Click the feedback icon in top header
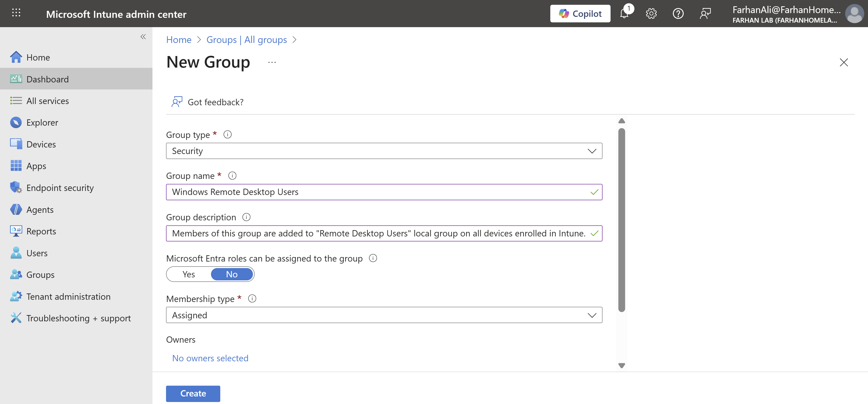Viewport: 868px width, 404px height. [705, 14]
